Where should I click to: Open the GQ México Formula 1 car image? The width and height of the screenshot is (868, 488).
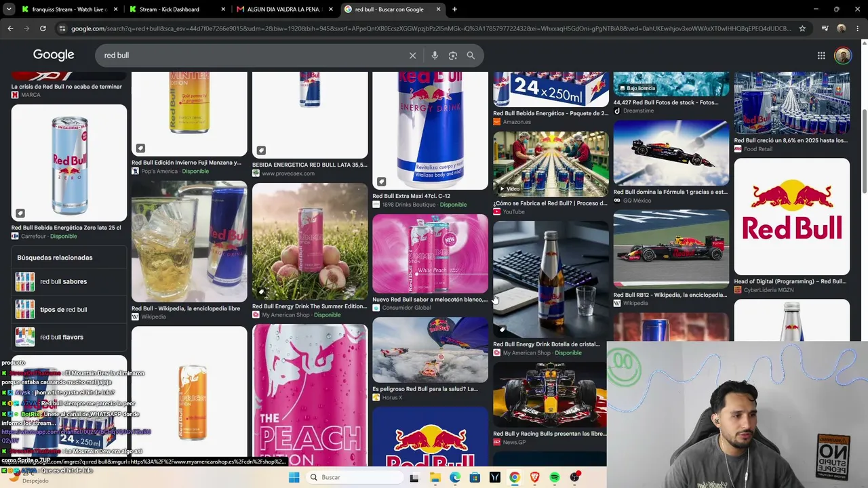pos(671,153)
